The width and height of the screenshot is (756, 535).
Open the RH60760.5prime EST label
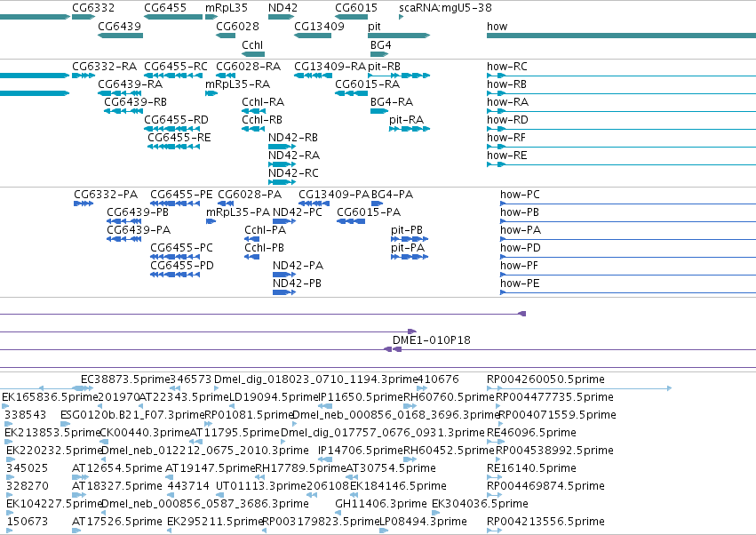click(x=450, y=397)
